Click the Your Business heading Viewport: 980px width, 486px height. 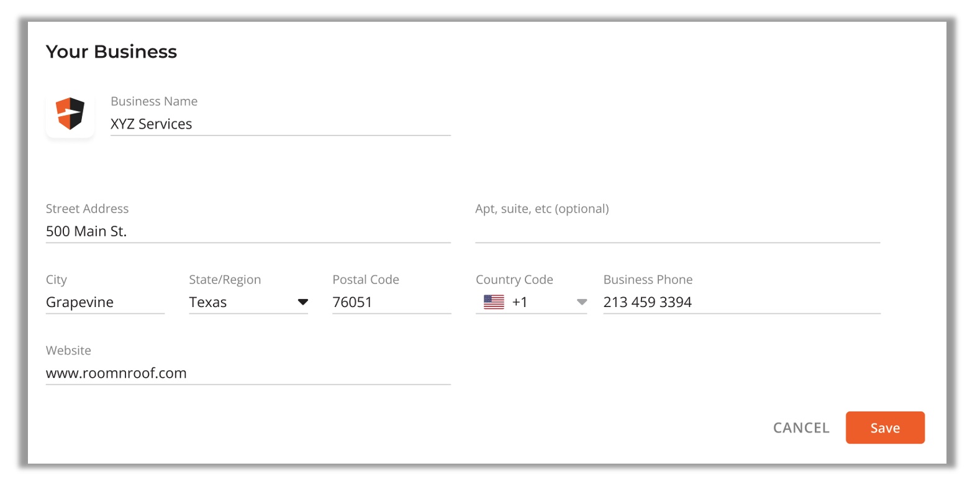pos(112,52)
